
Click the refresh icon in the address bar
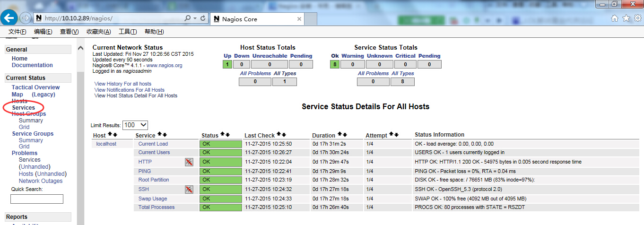(203, 18)
